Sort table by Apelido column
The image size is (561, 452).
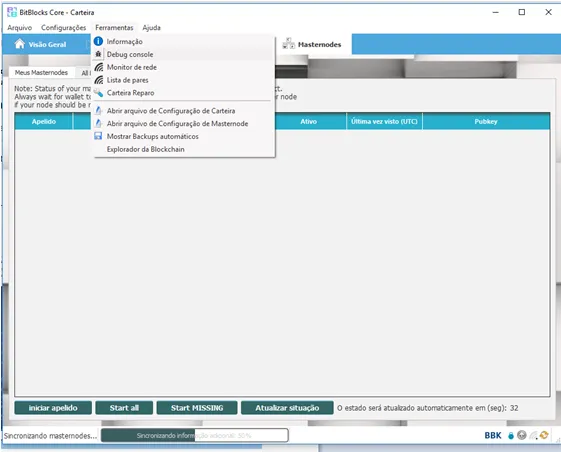(x=44, y=121)
